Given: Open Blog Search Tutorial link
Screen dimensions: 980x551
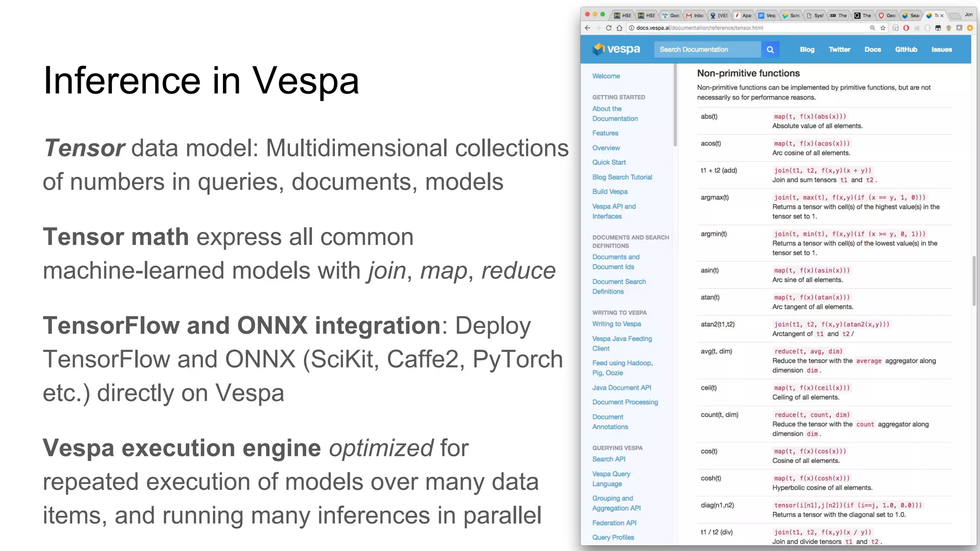Looking at the screenshot, I should click(x=622, y=177).
